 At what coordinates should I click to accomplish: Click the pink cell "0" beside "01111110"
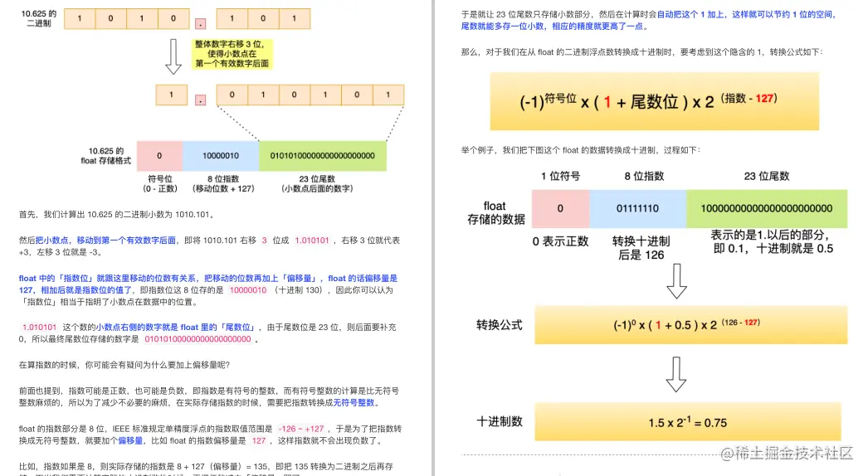560,209
